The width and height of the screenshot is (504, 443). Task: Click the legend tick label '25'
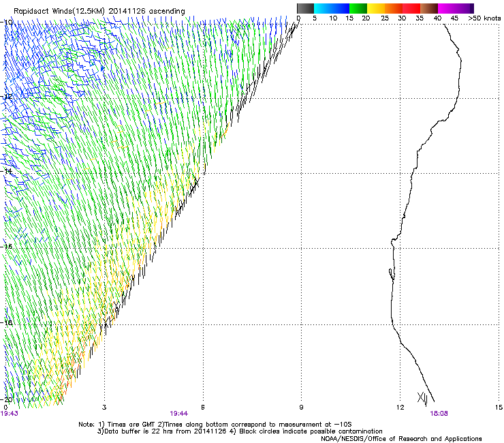(x=385, y=18)
